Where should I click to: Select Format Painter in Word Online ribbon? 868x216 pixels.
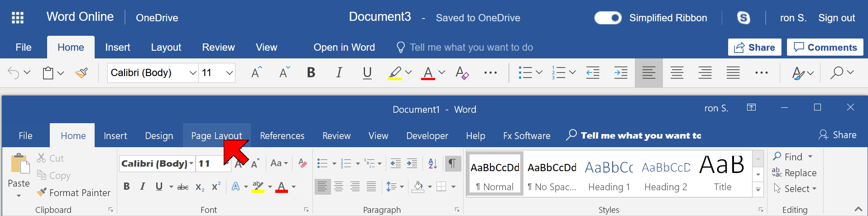(82, 72)
